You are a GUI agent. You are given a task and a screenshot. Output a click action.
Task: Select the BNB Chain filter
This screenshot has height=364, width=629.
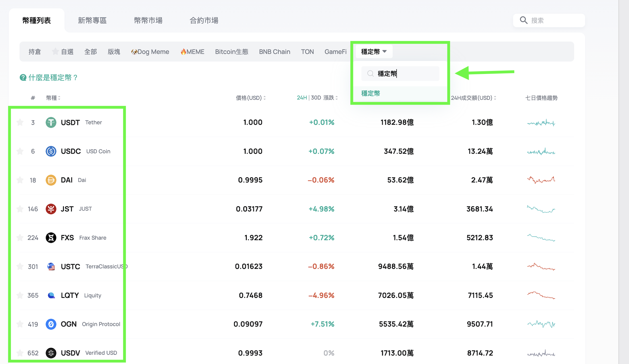point(274,52)
